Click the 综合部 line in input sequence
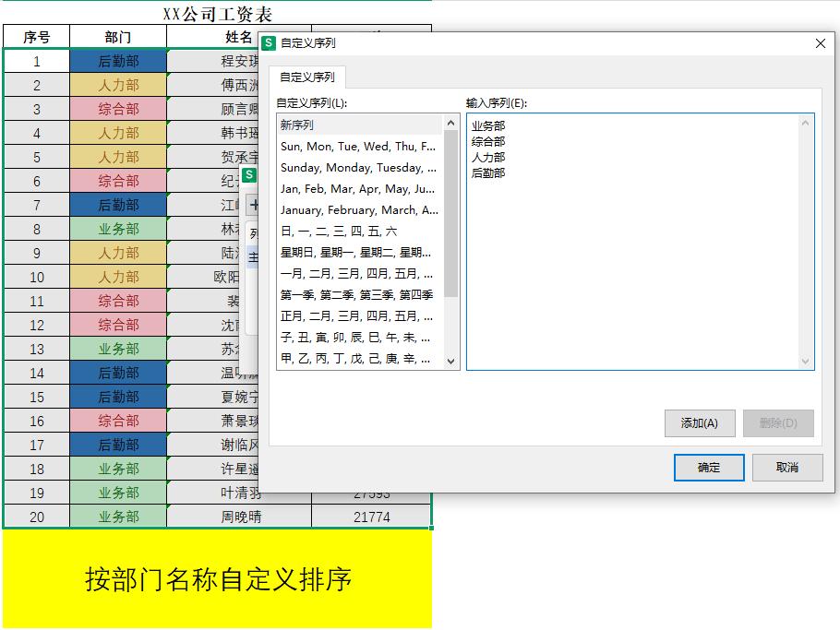Image resolution: width=840 pixels, height=630 pixels. point(488,141)
